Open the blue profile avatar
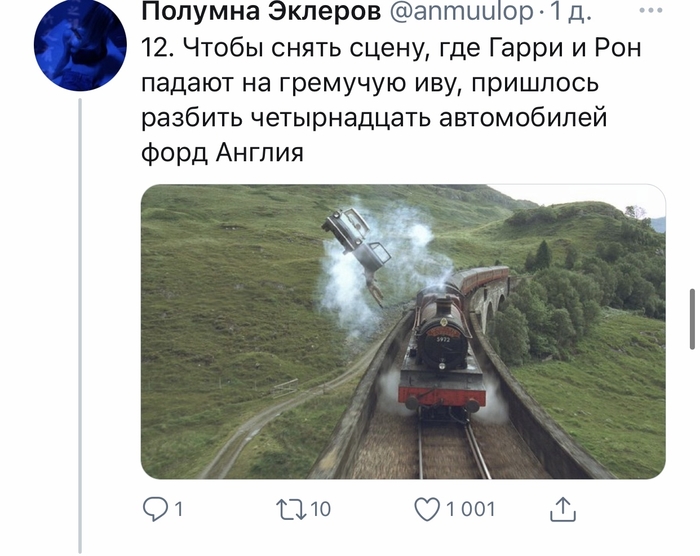Viewport: 700px width, 556px height. (80, 45)
